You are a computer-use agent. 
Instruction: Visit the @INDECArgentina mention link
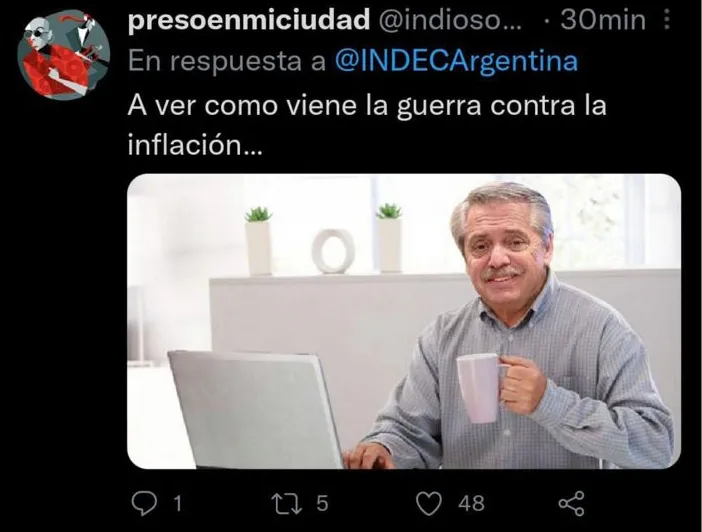pyautogui.click(x=456, y=61)
